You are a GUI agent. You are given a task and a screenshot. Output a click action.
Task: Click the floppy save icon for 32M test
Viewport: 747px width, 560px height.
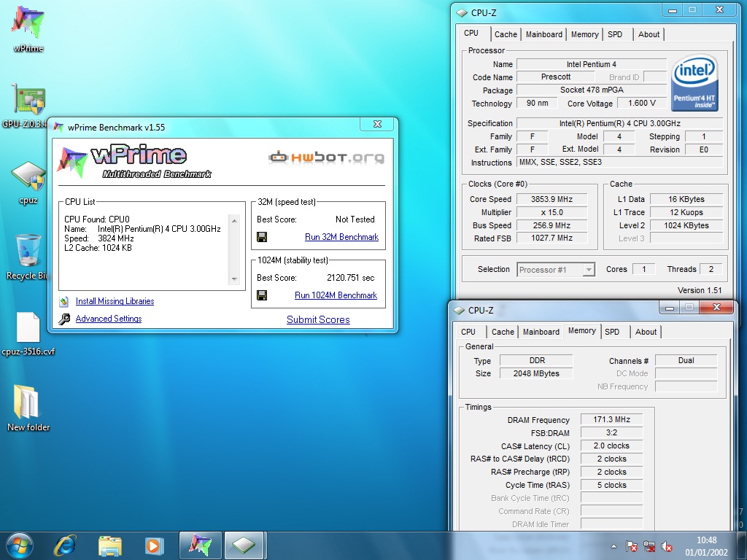click(262, 237)
